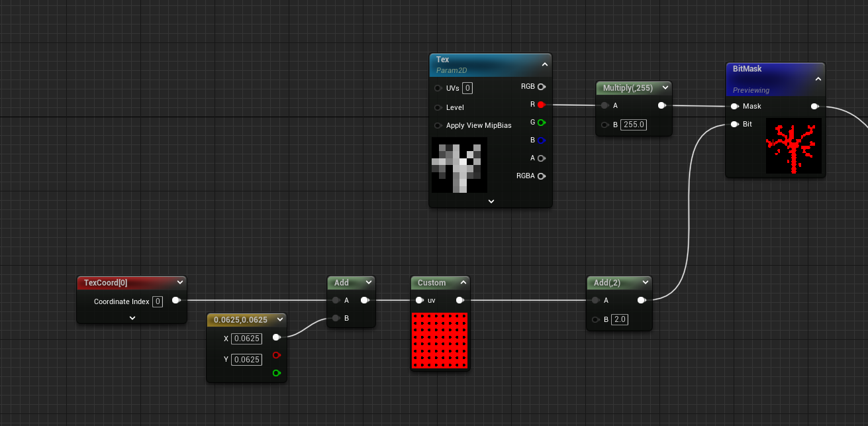The height and width of the screenshot is (426, 868).
Task: Click the blue B output pin on Tex
Action: click(x=541, y=140)
